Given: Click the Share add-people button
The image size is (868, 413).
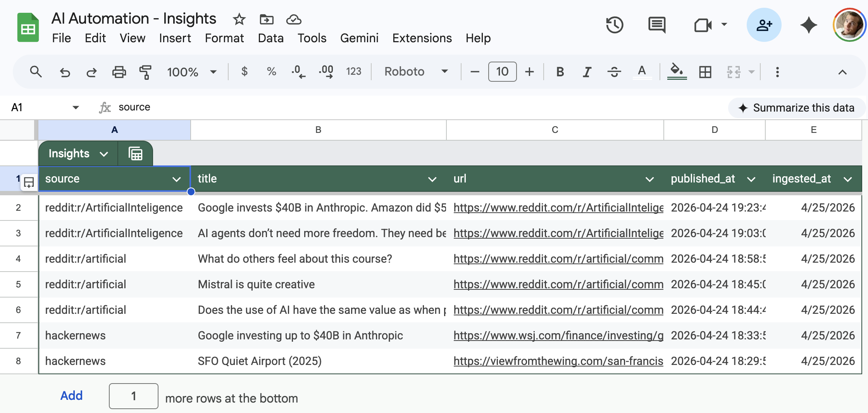Looking at the screenshot, I should [x=764, y=25].
